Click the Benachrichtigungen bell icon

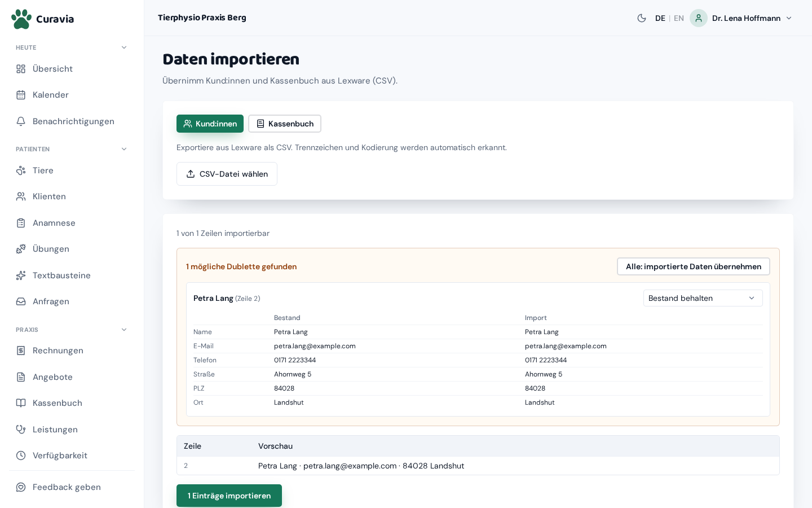point(21,121)
